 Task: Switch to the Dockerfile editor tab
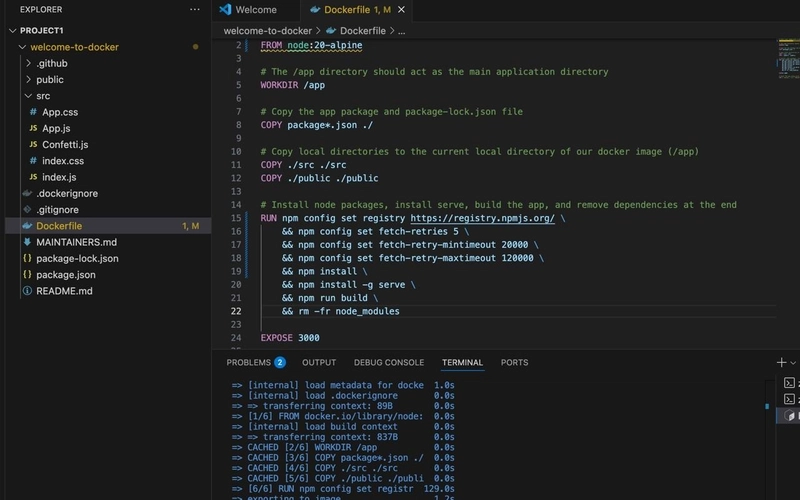click(x=357, y=10)
